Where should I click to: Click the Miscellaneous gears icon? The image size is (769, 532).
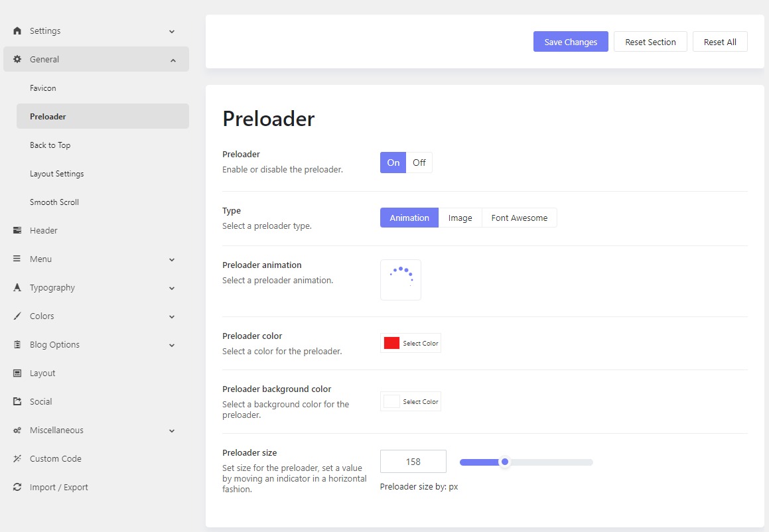(x=17, y=431)
